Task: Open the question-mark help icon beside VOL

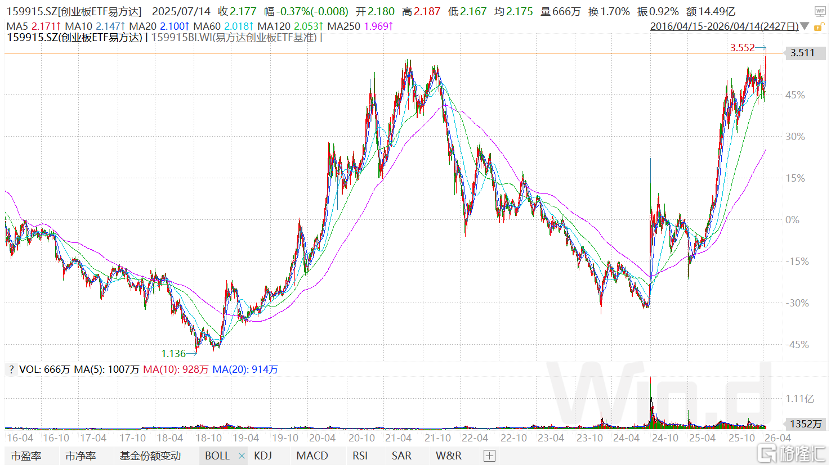Action: tap(11, 370)
